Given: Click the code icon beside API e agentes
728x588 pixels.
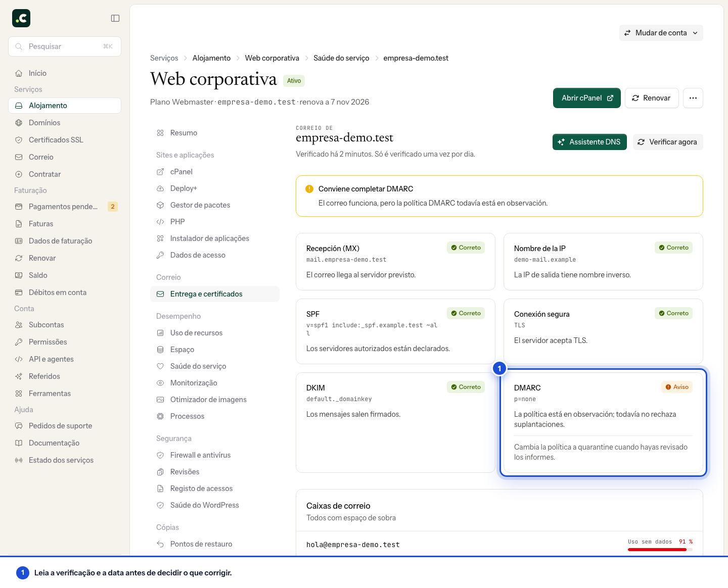Looking at the screenshot, I should point(19,359).
